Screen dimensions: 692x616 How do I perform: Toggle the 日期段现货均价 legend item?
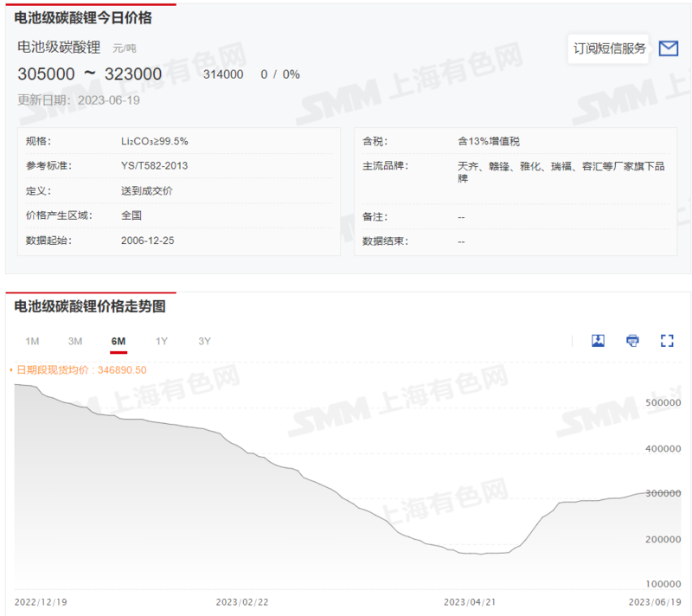pyautogui.click(x=78, y=369)
